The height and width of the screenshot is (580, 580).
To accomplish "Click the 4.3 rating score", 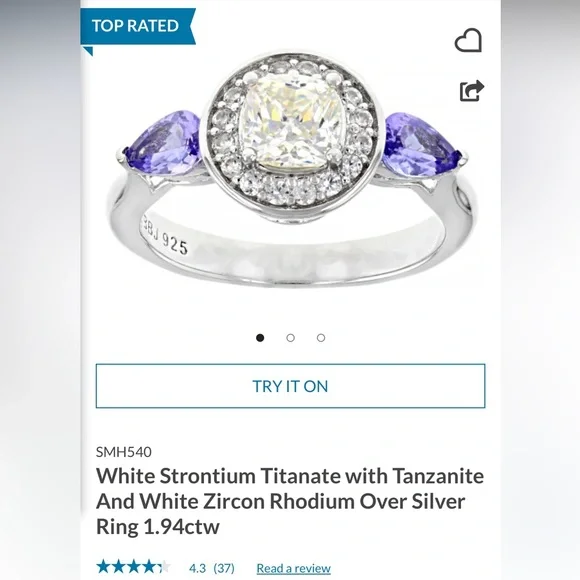I will tap(198, 568).
